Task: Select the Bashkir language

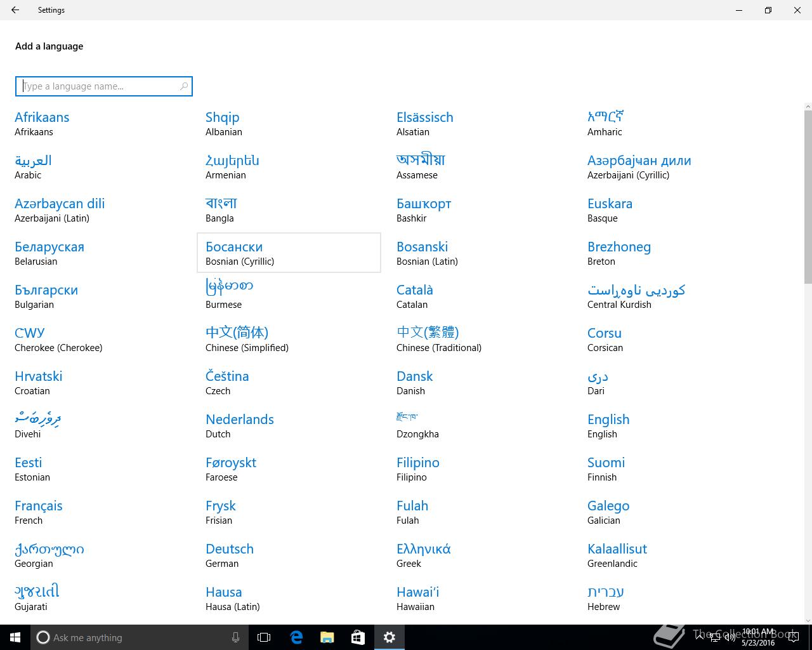Action: point(480,209)
